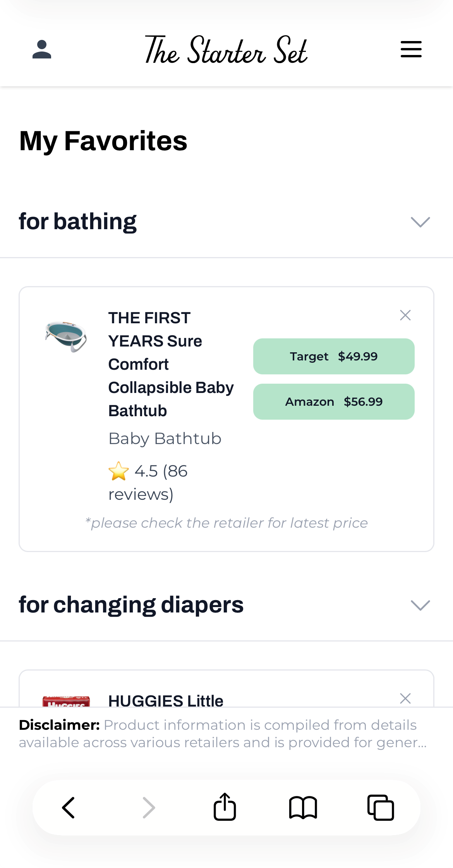Image resolution: width=453 pixels, height=868 pixels.
Task: Collapse the for changing diapers chevron
Action: click(420, 605)
